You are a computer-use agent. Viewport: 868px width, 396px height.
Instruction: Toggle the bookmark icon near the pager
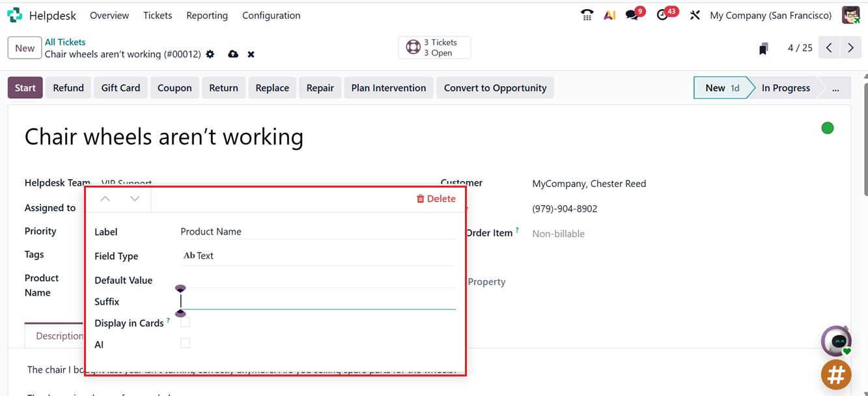pyautogui.click(x=763, y=47)
